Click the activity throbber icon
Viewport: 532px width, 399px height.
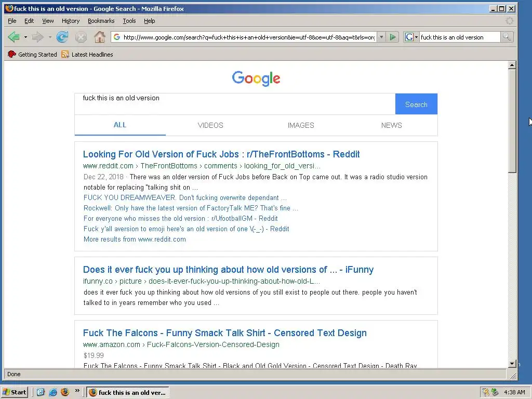point(509,21)
